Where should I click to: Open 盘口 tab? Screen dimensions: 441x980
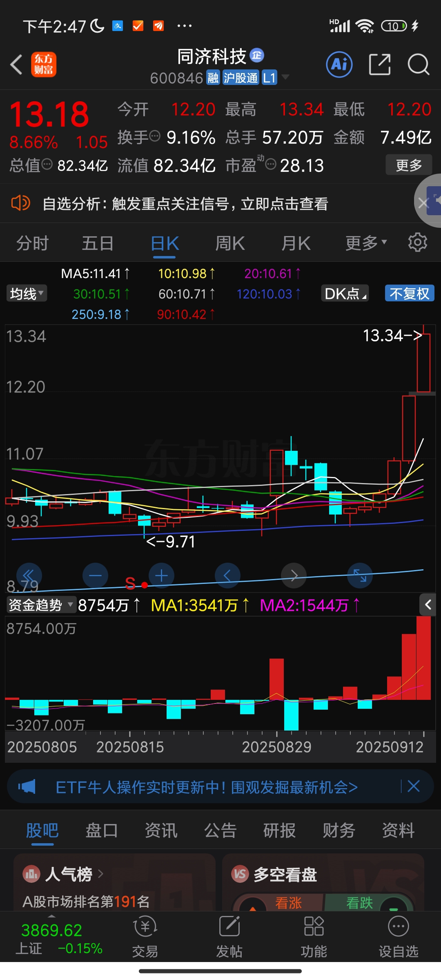[x=102, y=830]
